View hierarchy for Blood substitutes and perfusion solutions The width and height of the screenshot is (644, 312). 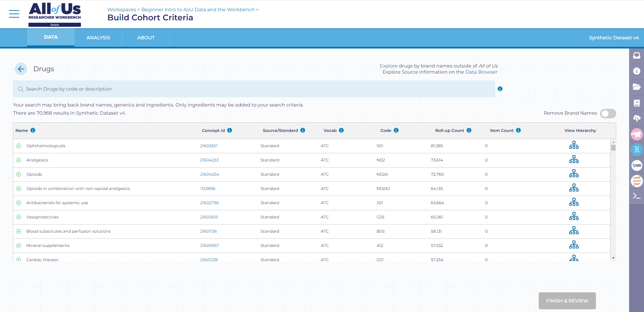[574, 231]
